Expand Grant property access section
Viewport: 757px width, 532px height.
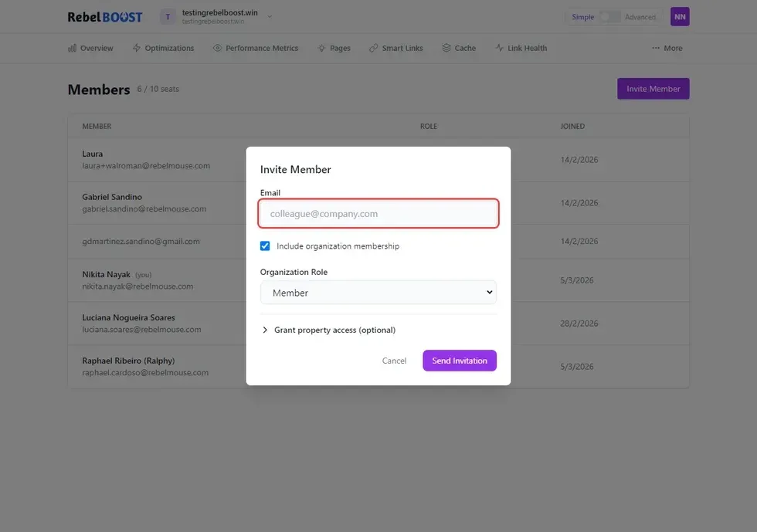(x=328, y=330)
